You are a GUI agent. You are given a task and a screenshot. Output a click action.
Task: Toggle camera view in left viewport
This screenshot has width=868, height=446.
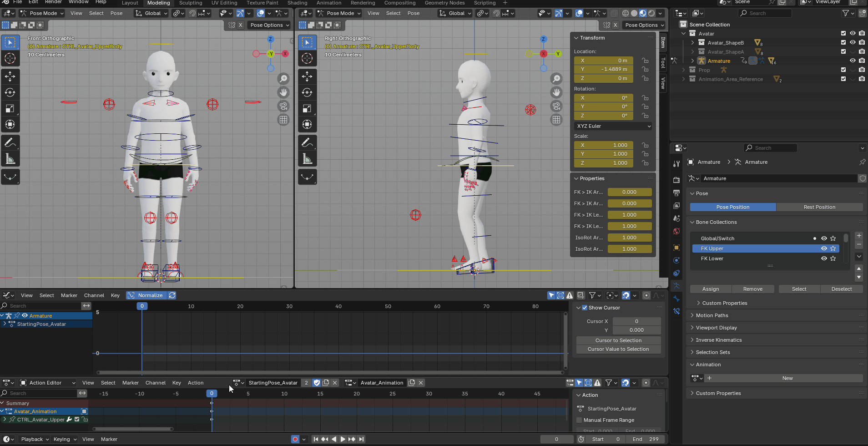[x=283, y=106]
